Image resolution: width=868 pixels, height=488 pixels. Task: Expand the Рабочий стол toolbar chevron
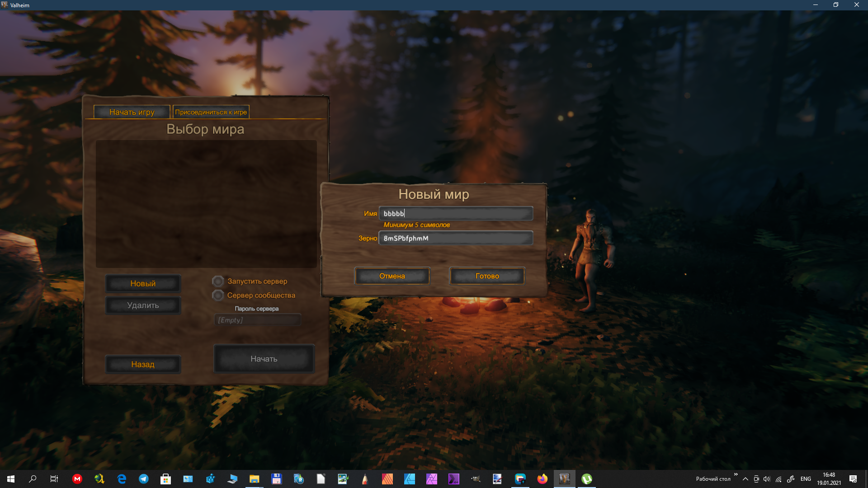tap(736, 474)
